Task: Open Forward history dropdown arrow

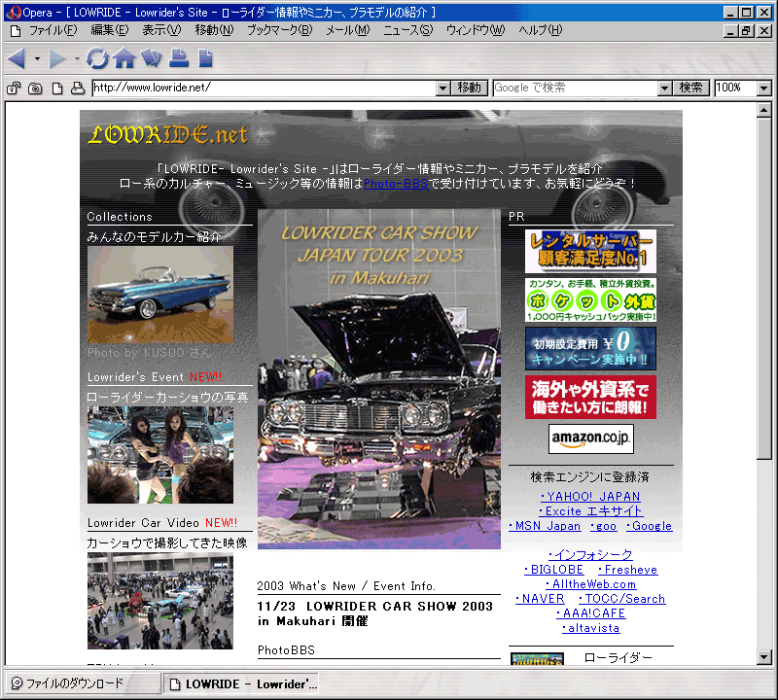Action: click(x=77, y=59)
